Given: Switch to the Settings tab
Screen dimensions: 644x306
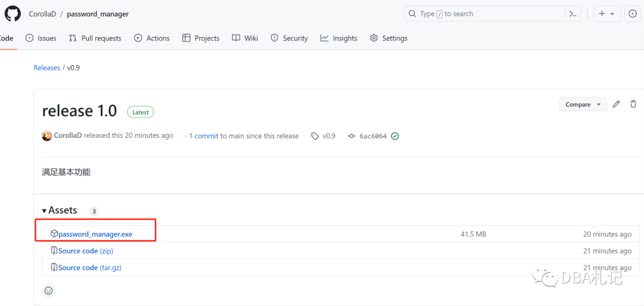Looking at the screenshot, I should [x=389, y=38].
